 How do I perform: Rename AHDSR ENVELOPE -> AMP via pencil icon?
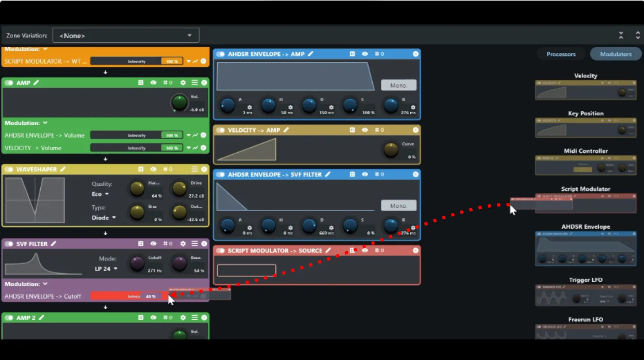[x=311, y=54]
